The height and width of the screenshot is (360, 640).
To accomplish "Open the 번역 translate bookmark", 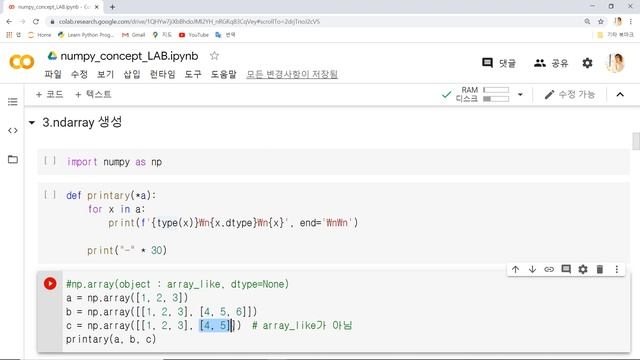I will click(x=225, y=35).
